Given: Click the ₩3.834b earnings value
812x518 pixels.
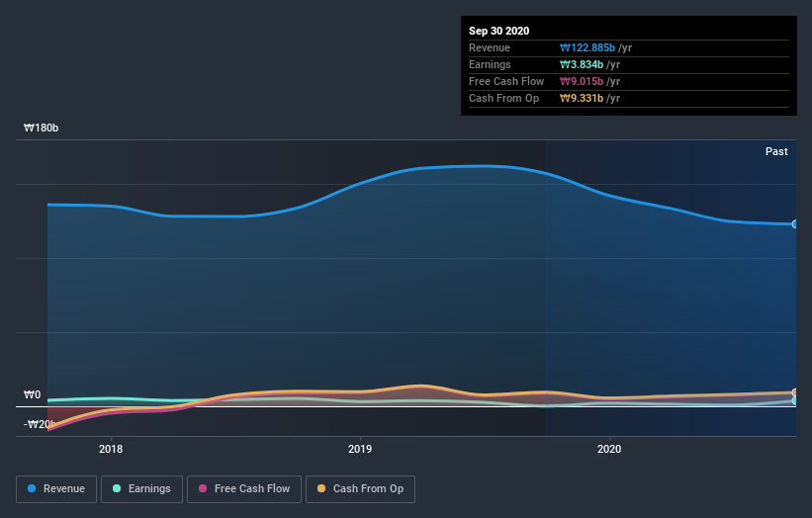Looking at the screenshot, I should click(582, 64).
